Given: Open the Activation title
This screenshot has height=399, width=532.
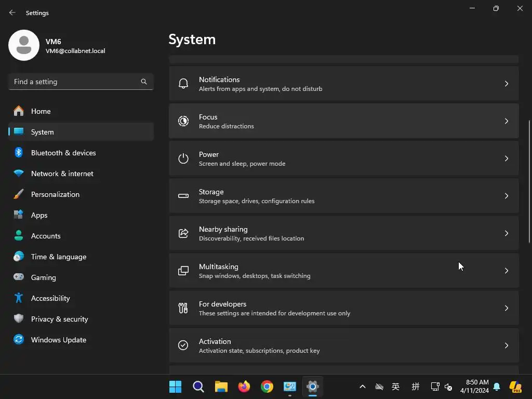Looking at the screenshot, I should pos(215,341).
